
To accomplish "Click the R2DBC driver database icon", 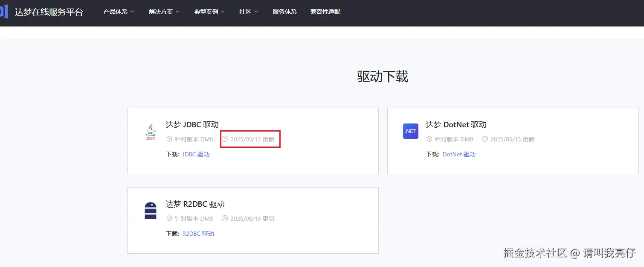I will pyautogui.click(x=151, y=211).
